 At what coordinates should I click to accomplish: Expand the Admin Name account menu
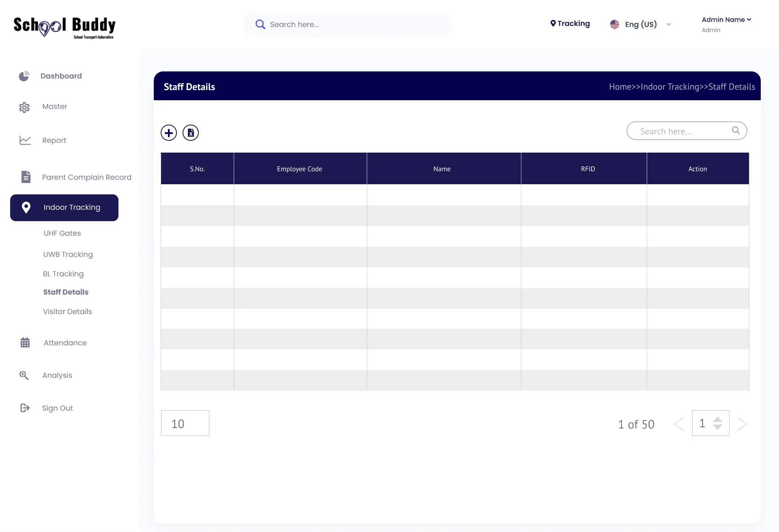(x=726, y=19)
